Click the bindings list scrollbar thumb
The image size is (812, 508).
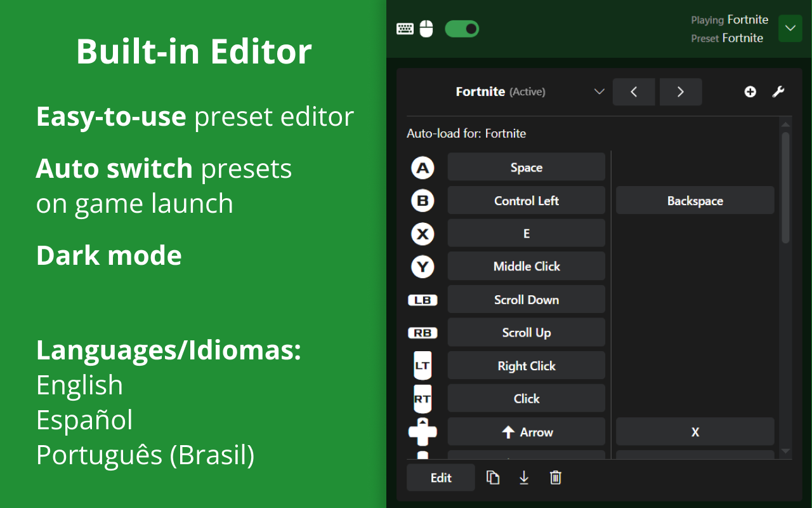pos(785,187)
